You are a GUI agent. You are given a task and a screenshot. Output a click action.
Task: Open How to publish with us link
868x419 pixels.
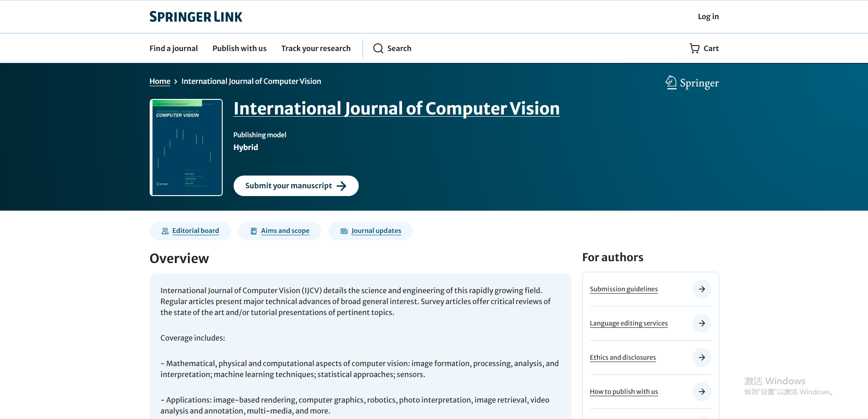[x=624, y=392]
